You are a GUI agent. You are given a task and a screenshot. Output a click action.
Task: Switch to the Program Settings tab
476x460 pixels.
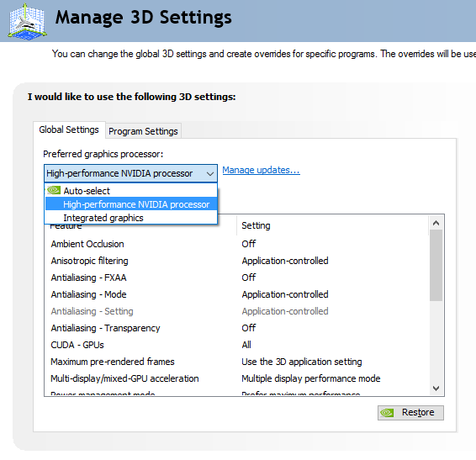click(x=143, y=131)
